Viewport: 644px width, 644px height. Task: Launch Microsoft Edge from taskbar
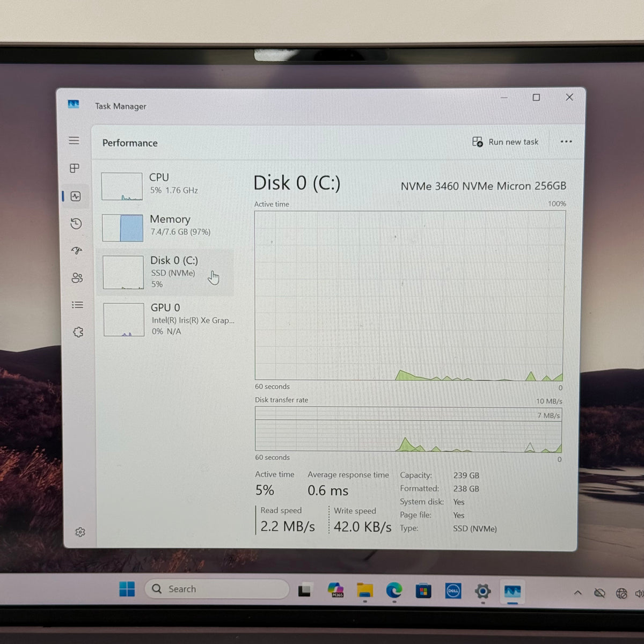[x=394, y=590]
